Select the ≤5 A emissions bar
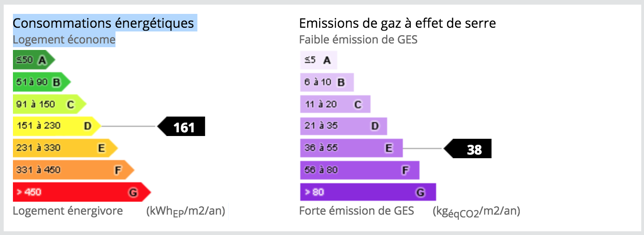 [318, 60]
